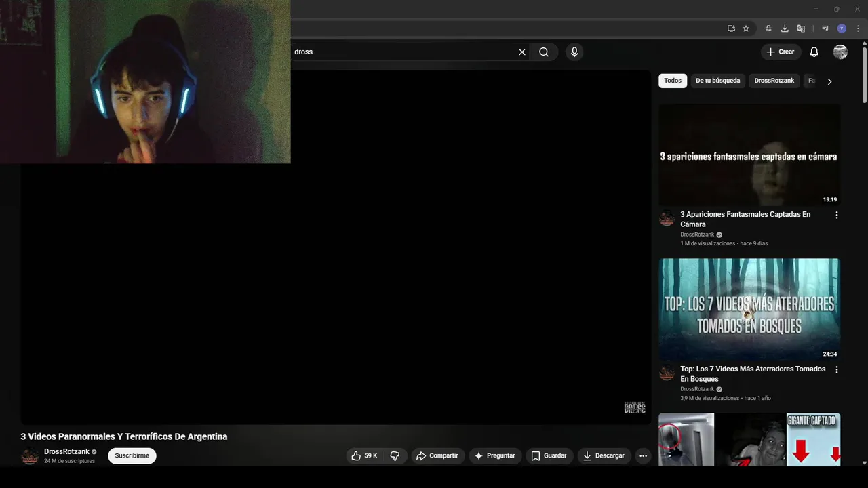Click DrossRotzank channel name under the video title
Screen dimensions: 868x488
[66, 452]
